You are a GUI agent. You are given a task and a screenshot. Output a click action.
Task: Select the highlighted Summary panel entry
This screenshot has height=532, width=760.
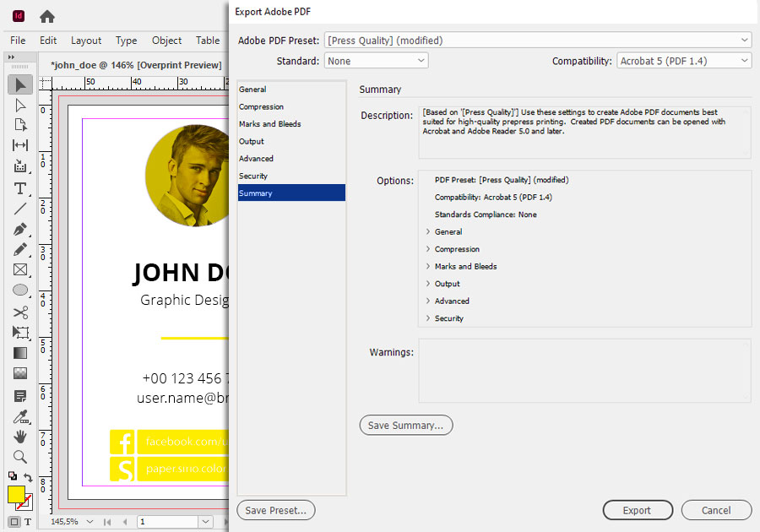tap(291, 193)
